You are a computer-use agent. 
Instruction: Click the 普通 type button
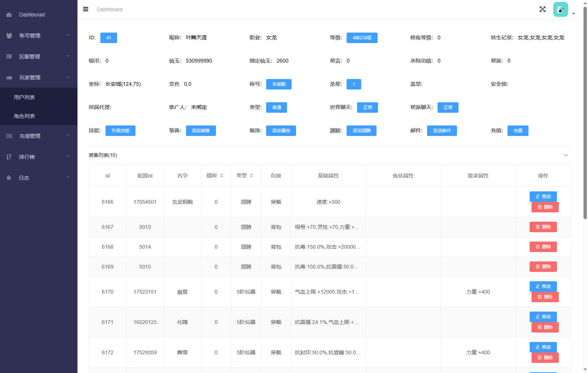click(277, 107)
